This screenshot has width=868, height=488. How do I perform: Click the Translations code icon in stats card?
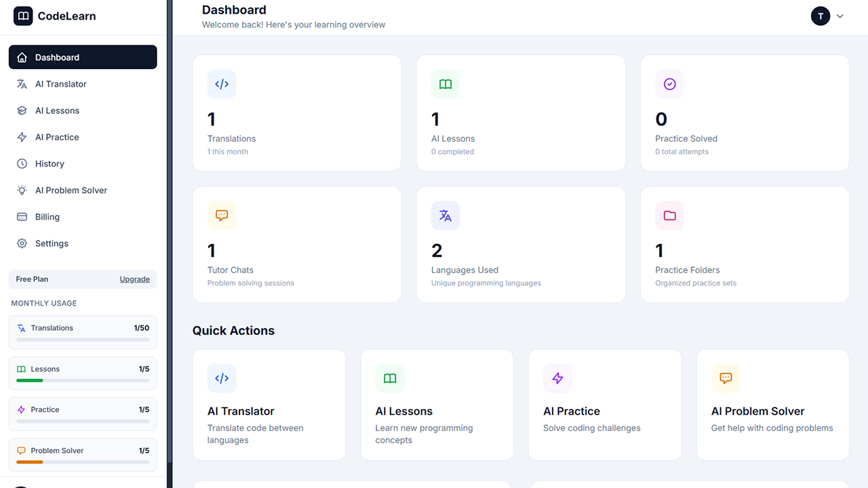222,84
